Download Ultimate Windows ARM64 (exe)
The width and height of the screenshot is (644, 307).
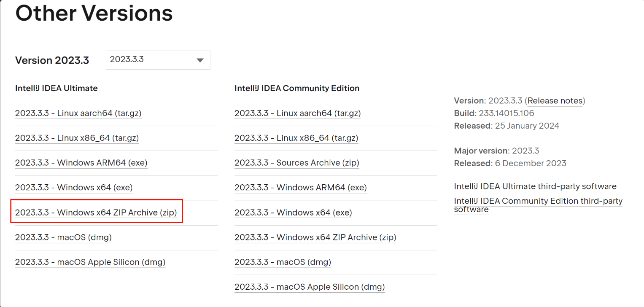tap(81, 163)
